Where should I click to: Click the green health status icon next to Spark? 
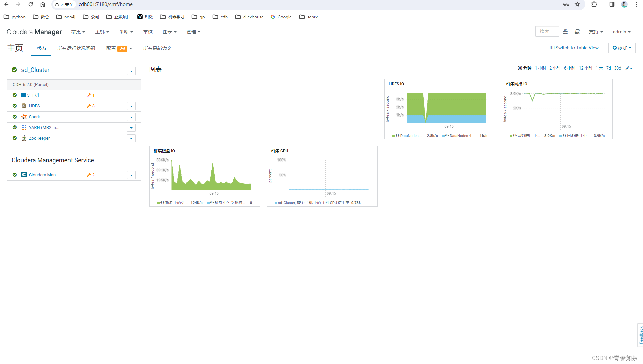click(x=14, y=117)
